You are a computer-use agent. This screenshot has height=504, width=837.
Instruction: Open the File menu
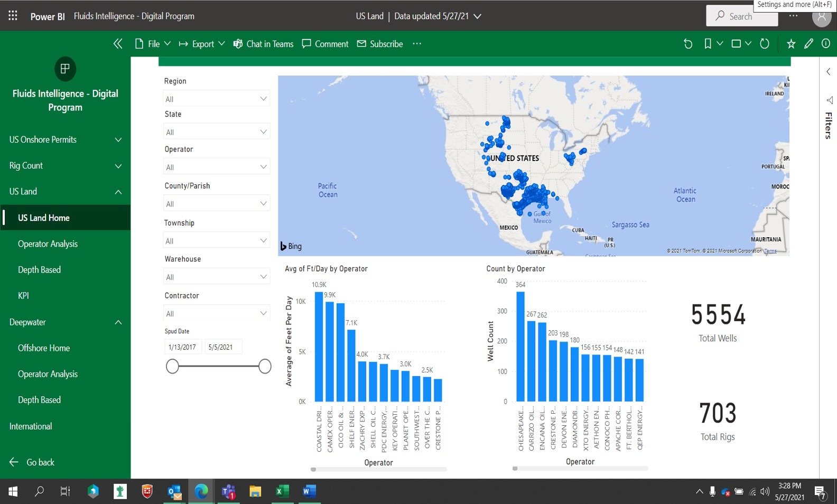153,44
